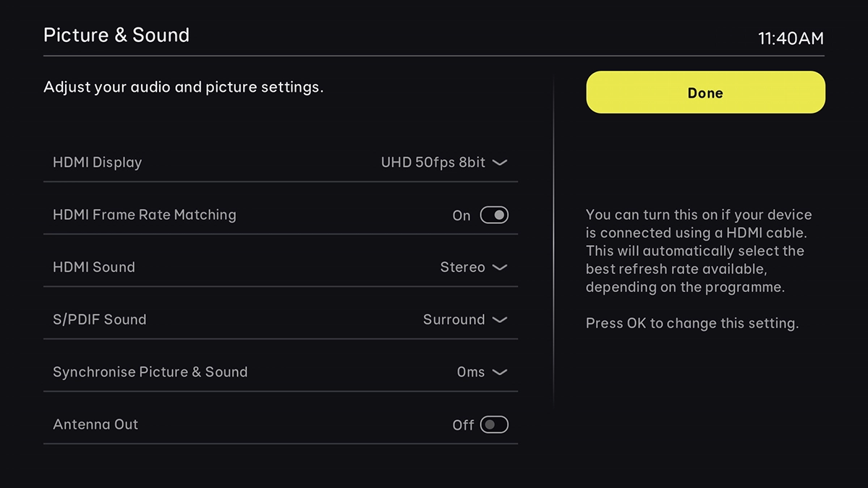Click the 'Press OK to change' help text
The image size is (868, 488).
(692, 324)
